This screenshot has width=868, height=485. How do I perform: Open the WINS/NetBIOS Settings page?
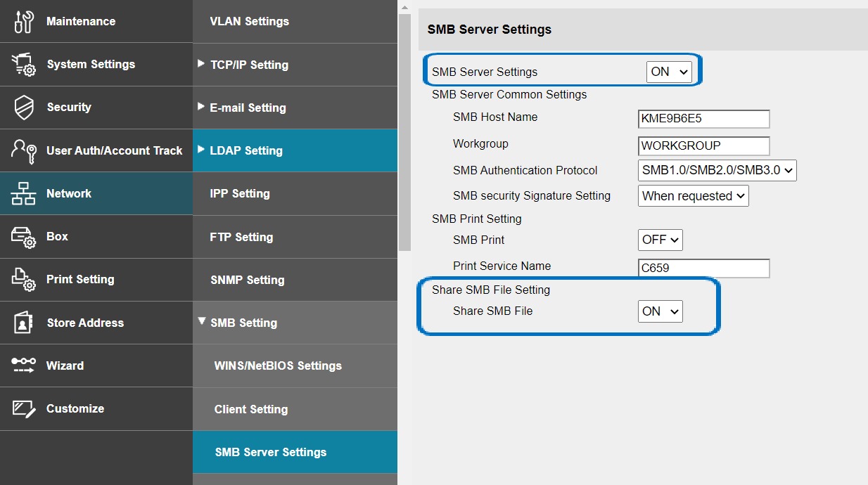pyautogui.click(x=278, y=366)
